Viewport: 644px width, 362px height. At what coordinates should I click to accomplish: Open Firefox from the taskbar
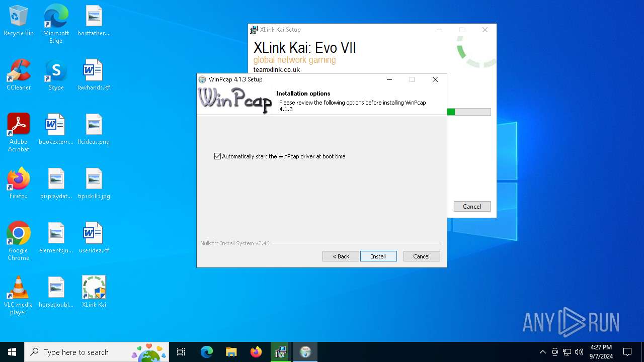pos(256,352)
